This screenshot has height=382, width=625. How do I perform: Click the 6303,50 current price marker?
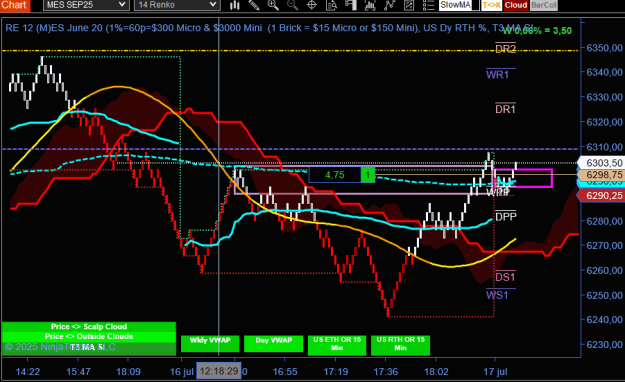click(601, 163)
